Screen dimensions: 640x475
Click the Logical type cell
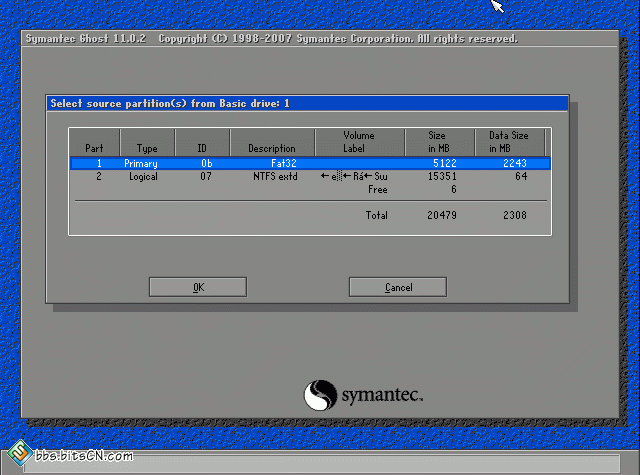tap(143, 177)
